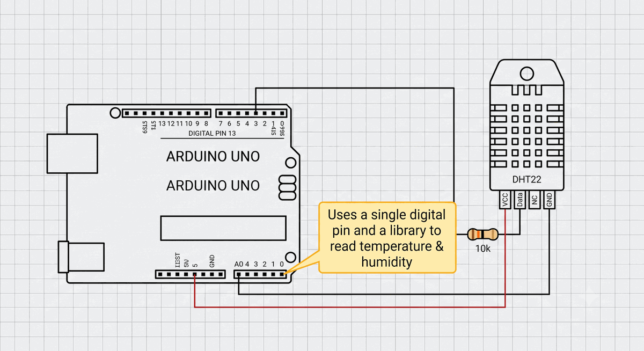Select the DHT22 GND pin
The width and height of the screenshot is (644, 351).
[549, 200]
